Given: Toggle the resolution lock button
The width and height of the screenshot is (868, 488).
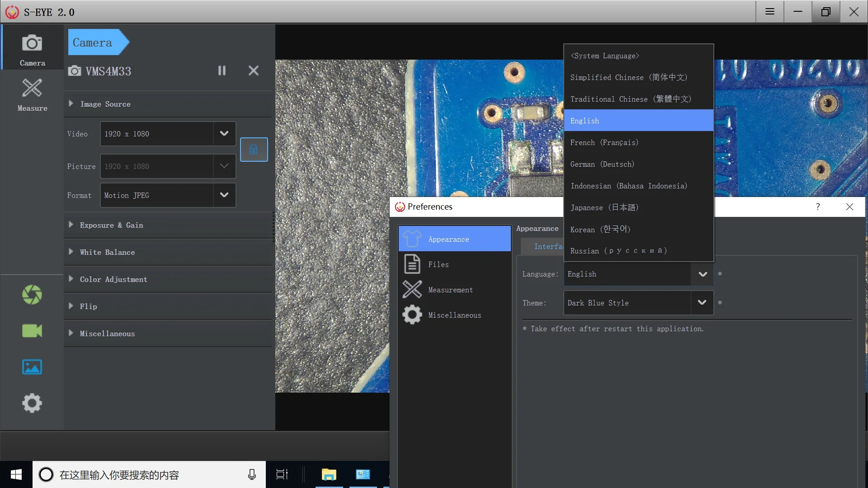Looking at the screenshot, I should [254, 150].
